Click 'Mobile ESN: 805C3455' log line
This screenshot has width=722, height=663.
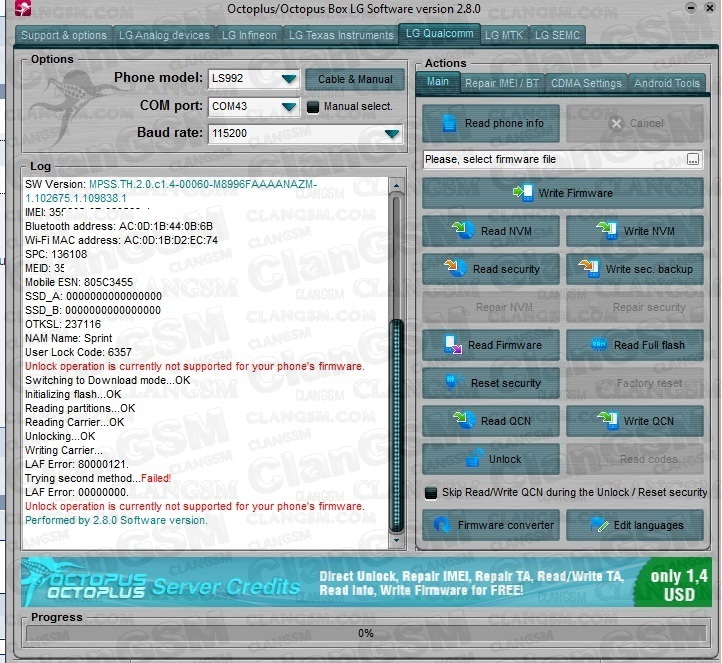[x=79, y=282]
